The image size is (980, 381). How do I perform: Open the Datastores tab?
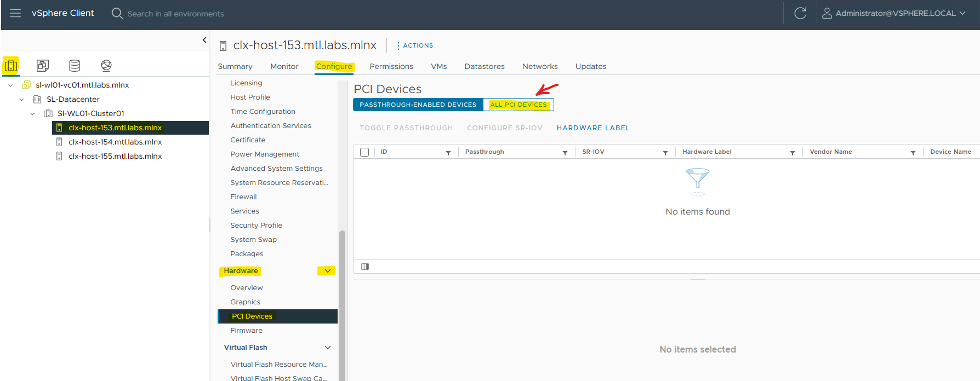point(485,66)
